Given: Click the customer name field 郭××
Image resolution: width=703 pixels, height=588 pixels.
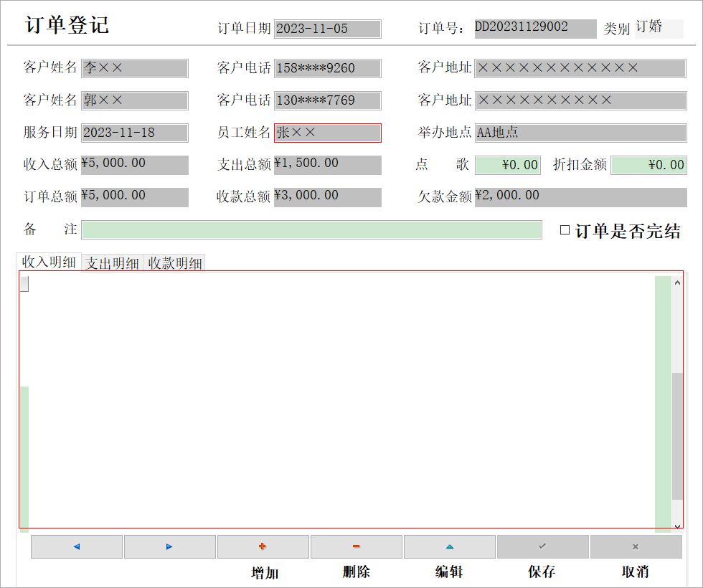Looking at the screenshot, I should coord(135,100).
